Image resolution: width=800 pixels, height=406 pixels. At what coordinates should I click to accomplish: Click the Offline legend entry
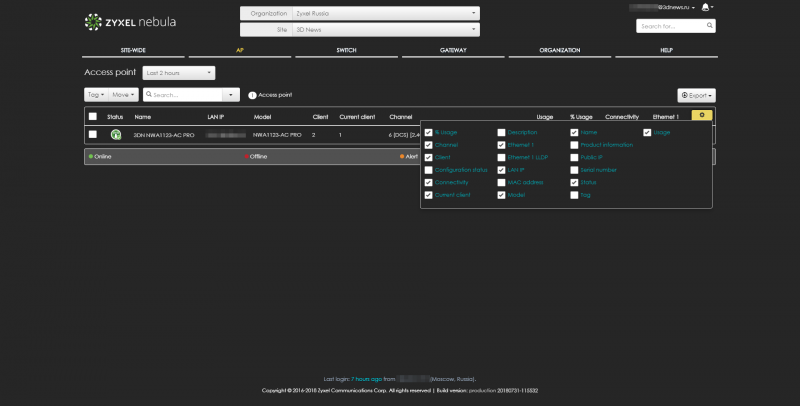tap(256, 157)
